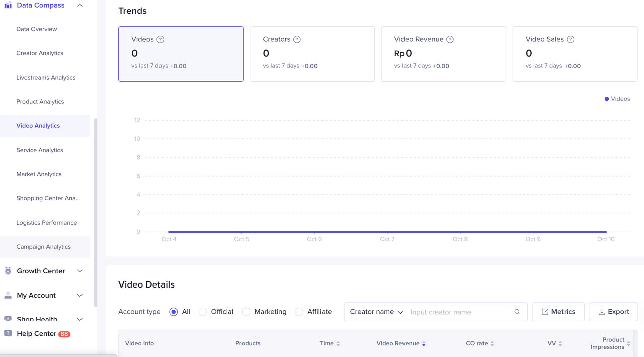Toggle the Videos legend dot in chart
This screenshot has height=357, width=644.
pos(607,99)
